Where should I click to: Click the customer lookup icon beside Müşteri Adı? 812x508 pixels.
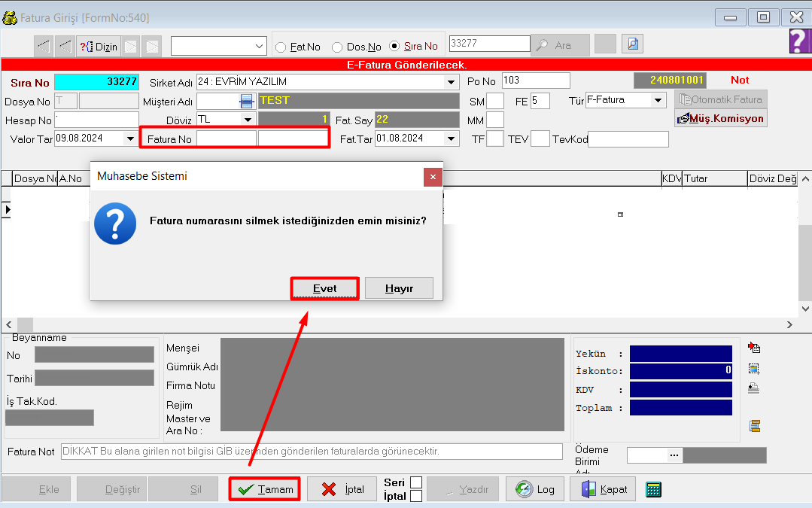246,101
